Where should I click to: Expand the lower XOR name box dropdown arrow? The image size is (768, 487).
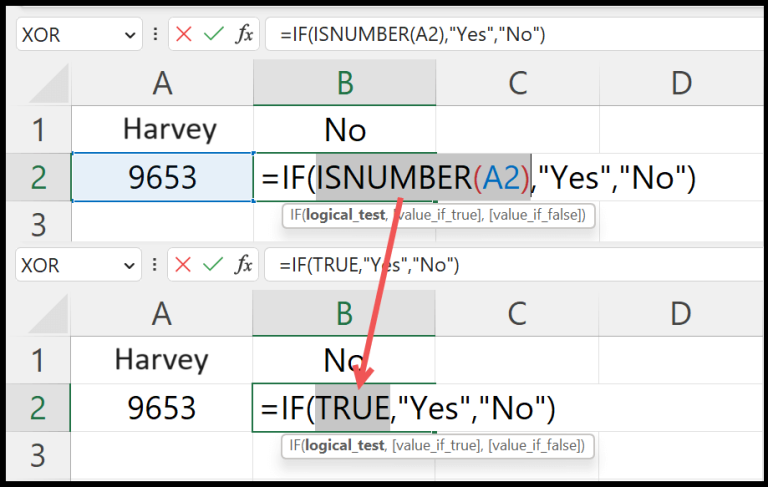129,265
